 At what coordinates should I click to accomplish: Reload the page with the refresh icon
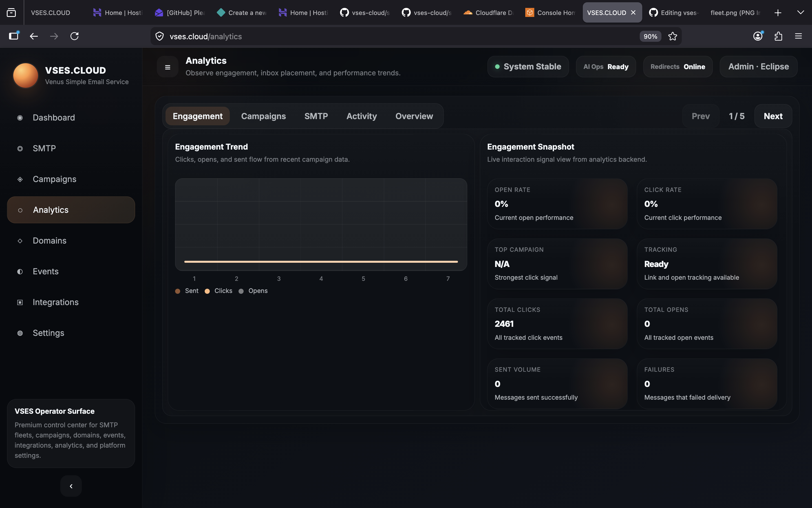pyautogui.click(x=74, y=36)
